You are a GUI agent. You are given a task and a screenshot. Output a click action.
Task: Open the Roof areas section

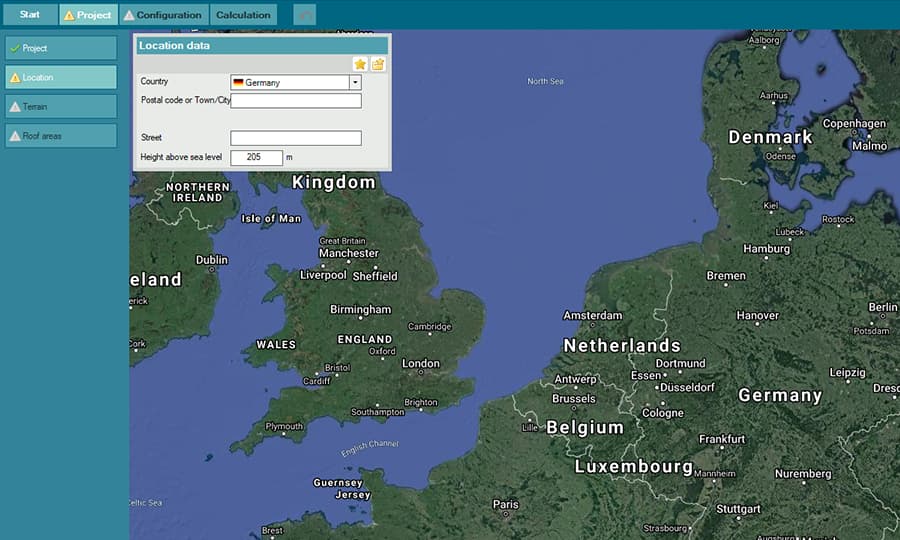pos(60,136)
